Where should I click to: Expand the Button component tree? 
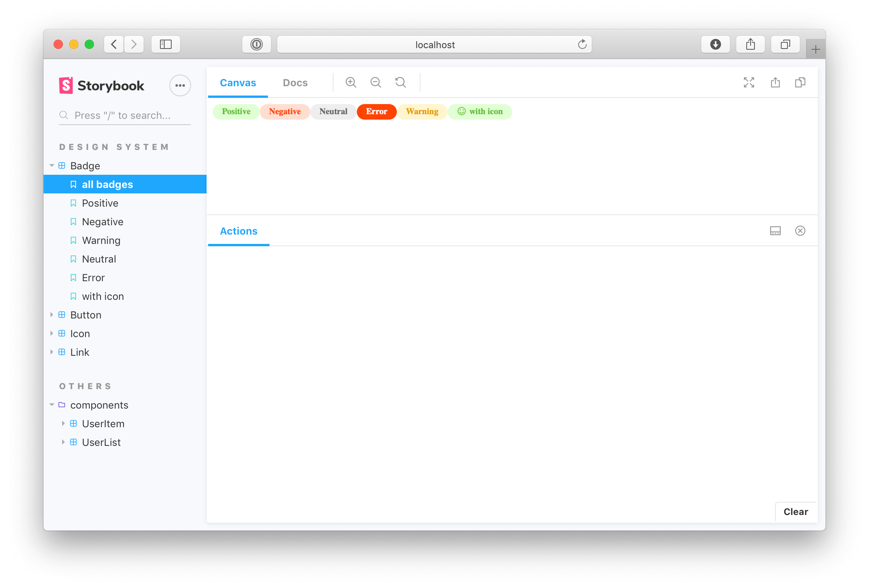[x=52, y=315]
